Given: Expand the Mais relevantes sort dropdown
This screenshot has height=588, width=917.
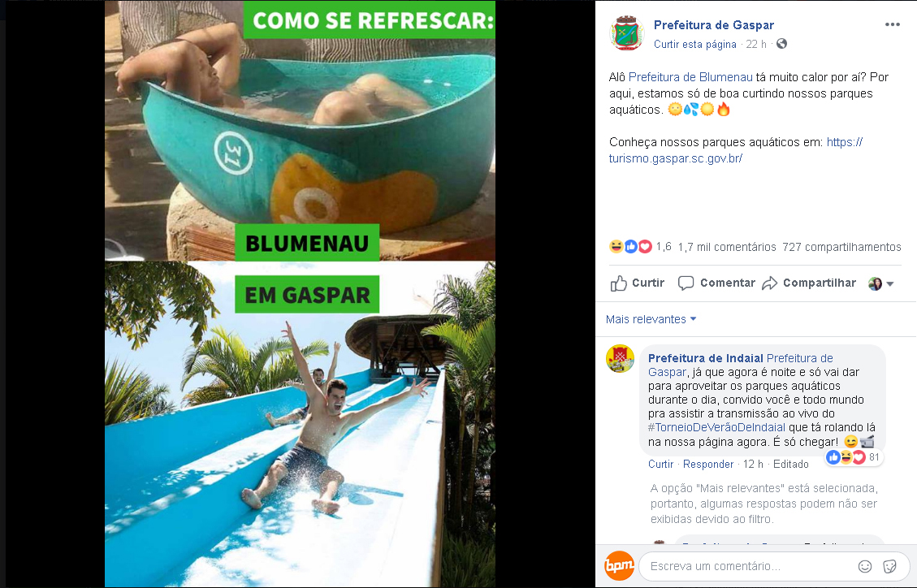Looking at the screenshot, I should [x=651, y=319].
